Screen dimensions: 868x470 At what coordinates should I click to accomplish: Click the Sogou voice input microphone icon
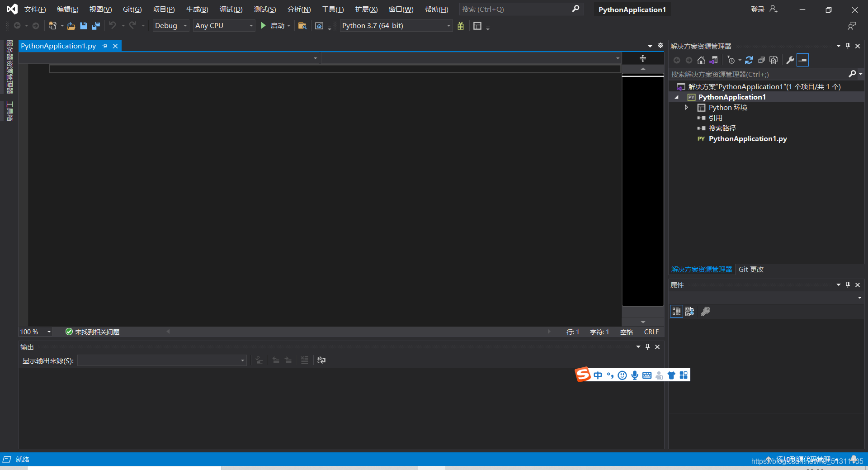[635, 375]
